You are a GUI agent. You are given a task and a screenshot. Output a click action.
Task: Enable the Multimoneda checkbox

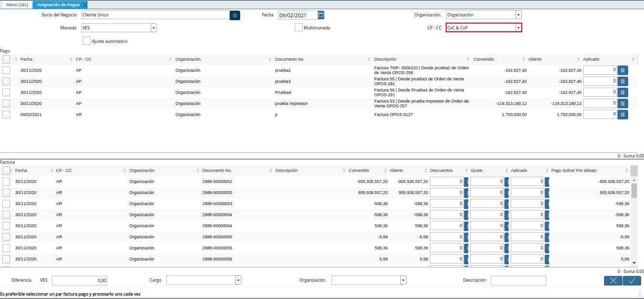(298, 27)
